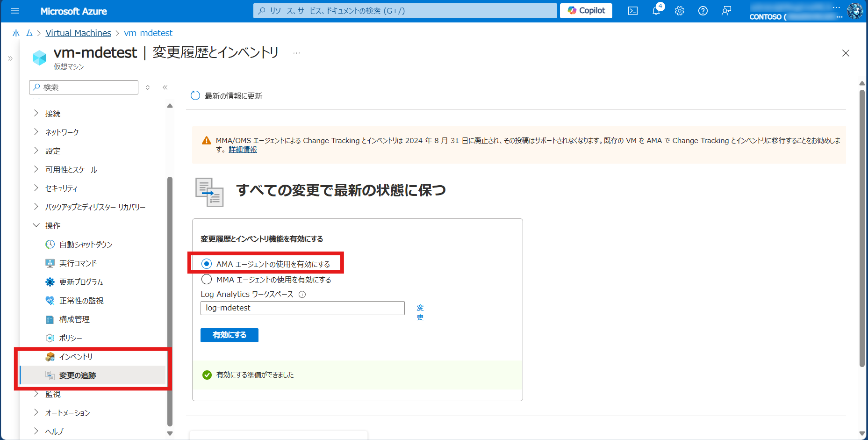Image resolution: width=868 pixels, height=440 pixels.
Task: Click the orange warning triangle icon
Action: 206,141
